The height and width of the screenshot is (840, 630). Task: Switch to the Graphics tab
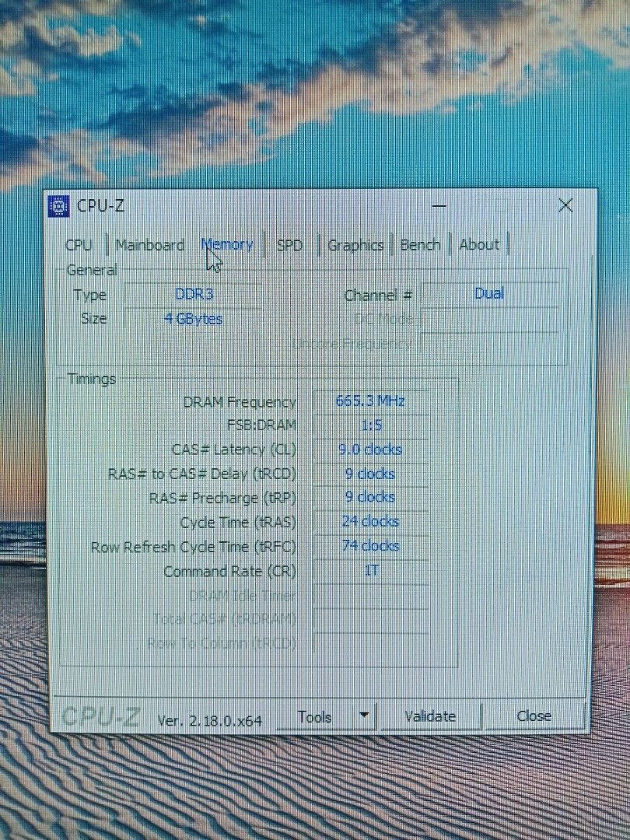355,245
